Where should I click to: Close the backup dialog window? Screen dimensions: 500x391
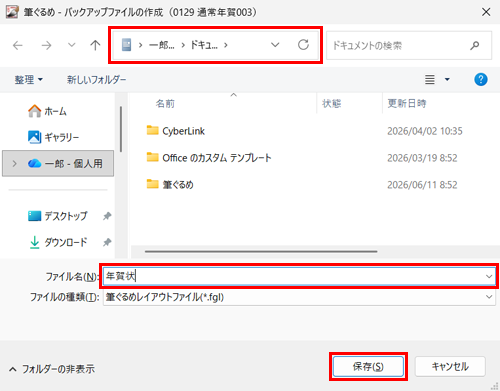(x=486, y=12)
